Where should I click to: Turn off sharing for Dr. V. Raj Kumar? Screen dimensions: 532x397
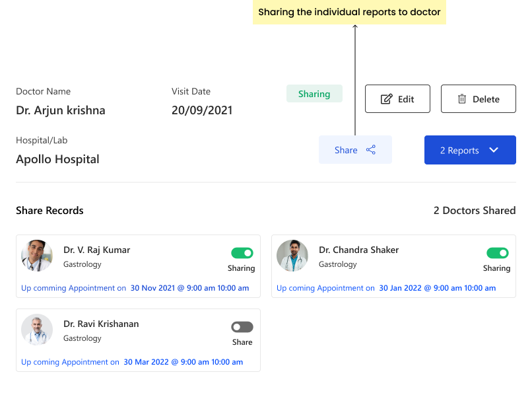point(242,253)
